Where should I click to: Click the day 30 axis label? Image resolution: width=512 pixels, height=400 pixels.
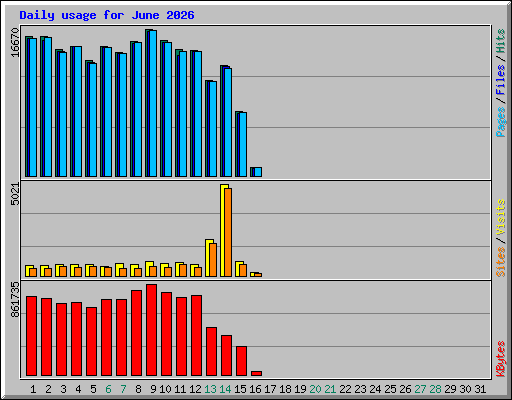[465, 389]
